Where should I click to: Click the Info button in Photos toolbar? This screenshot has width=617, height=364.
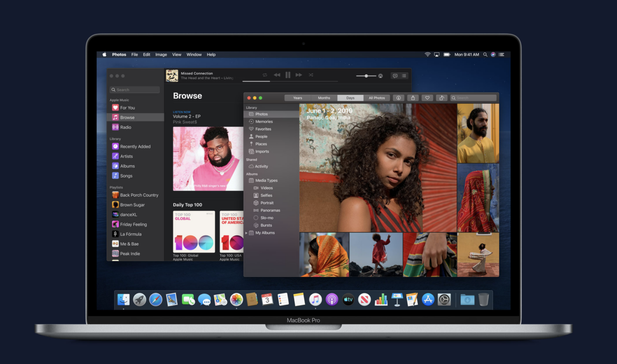point(398,98)
